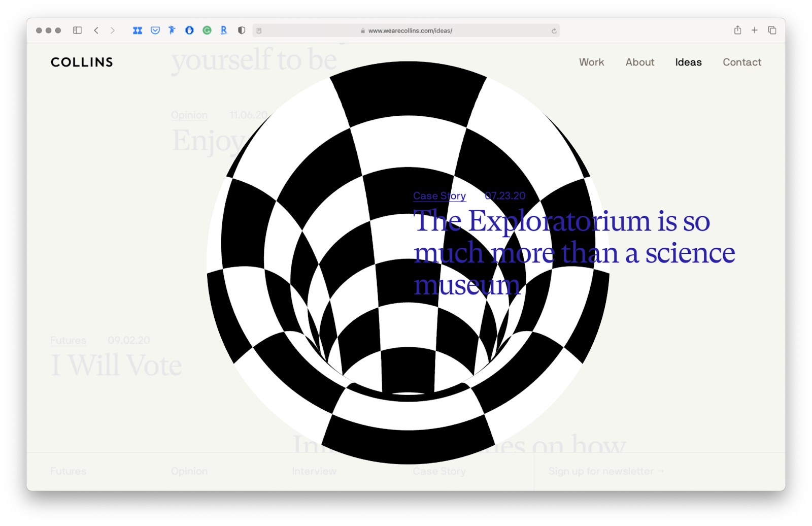Open the faded Enjoy article headline

(208, 141)
